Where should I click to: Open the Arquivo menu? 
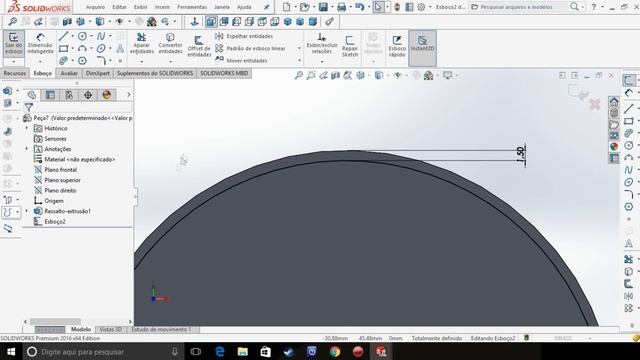click(x=95, y=7)
